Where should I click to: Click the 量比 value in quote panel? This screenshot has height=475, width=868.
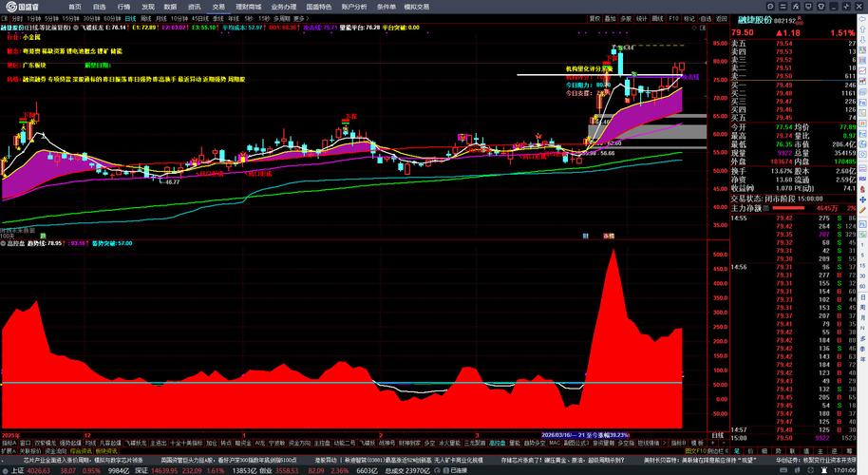pyautogui.click(x=849, y=136)
